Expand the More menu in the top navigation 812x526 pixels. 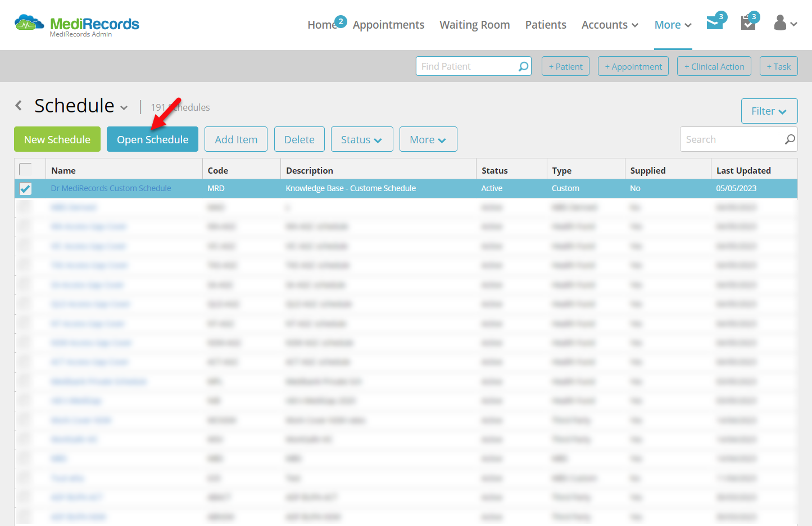pos(673,25)
